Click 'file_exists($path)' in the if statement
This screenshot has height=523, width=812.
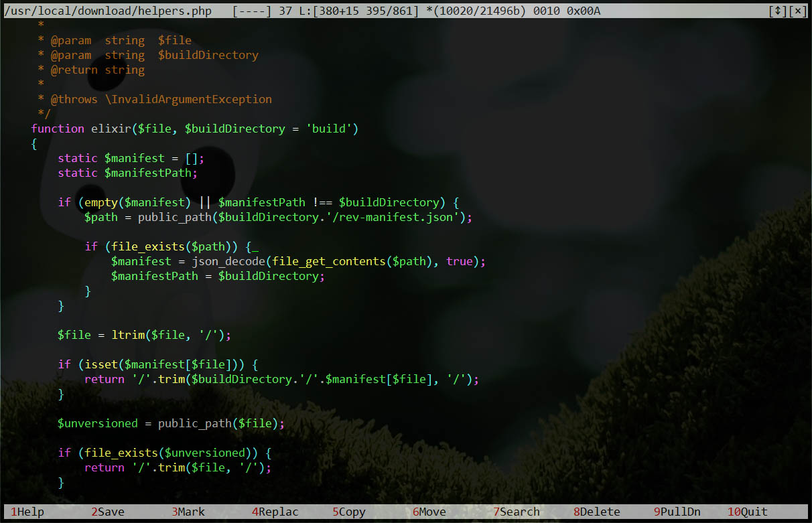point(172,246)
